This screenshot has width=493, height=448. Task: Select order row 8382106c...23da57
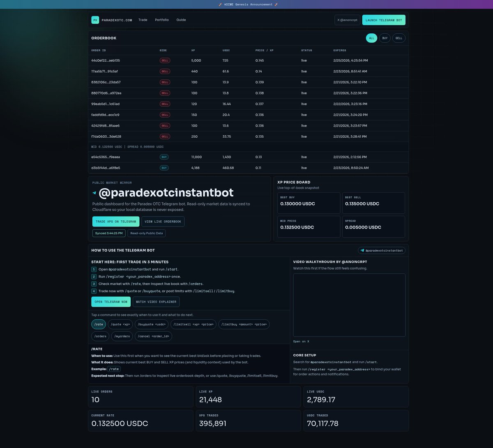tap(248, 82)
